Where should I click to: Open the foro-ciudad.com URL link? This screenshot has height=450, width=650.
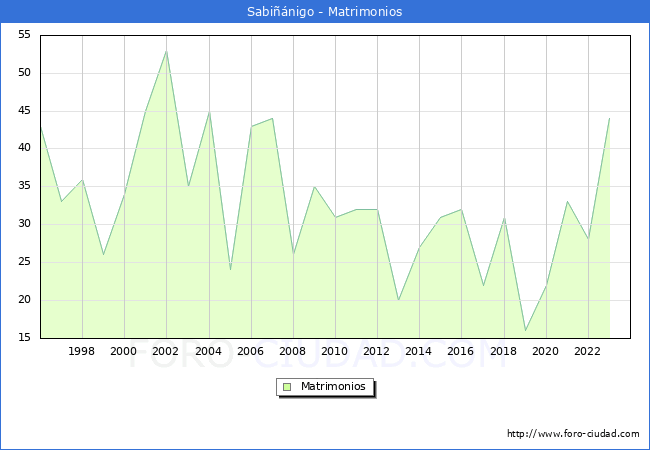click(x=573, y=434)
